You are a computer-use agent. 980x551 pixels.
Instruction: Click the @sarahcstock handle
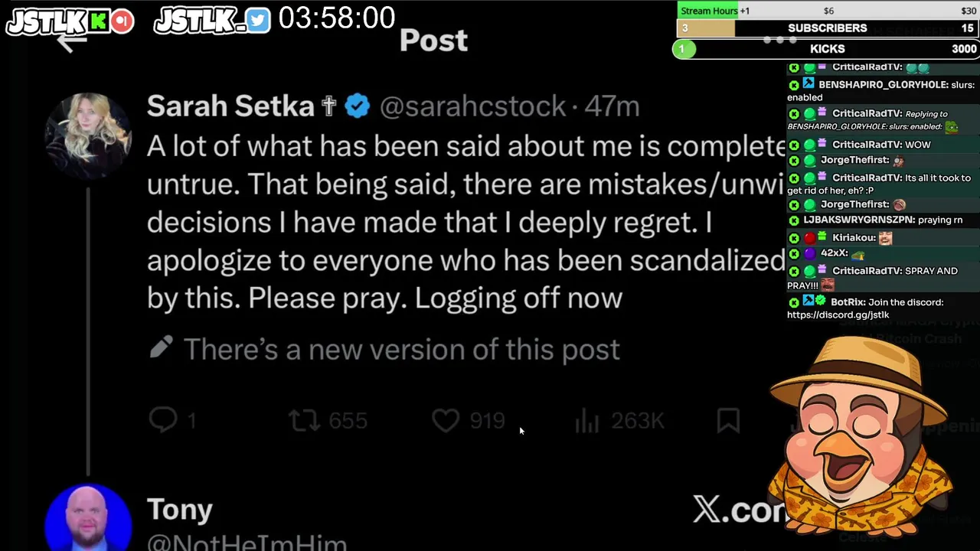(472, 106)
